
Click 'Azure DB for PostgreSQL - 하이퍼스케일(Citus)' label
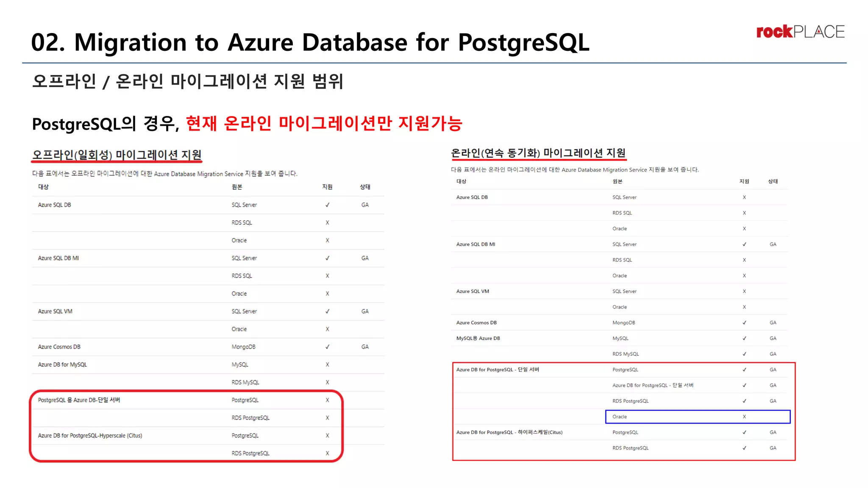tap(509, 433)
